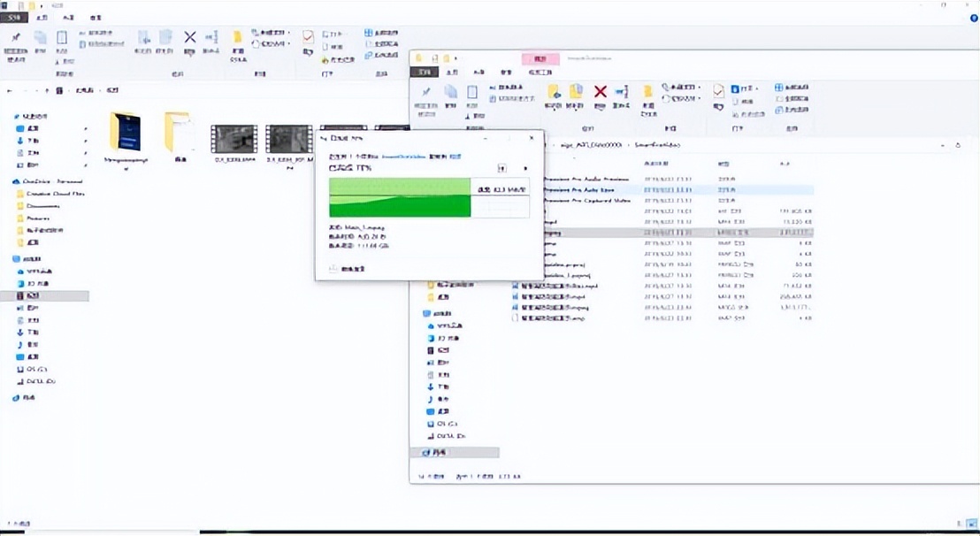Open the blue-cover folder in the back window
Screen dimensions: 980x536
[x=125, y=133]
